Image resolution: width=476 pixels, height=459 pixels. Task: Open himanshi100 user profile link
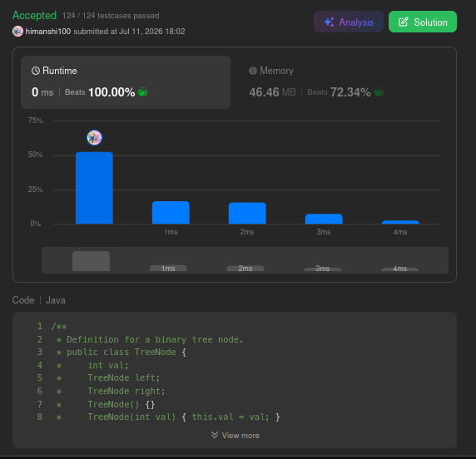point(48,32)
